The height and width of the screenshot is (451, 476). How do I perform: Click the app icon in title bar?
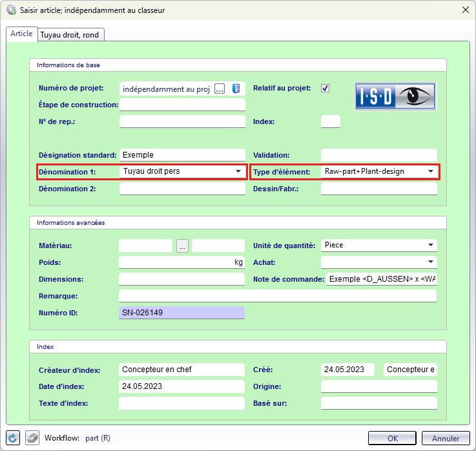pyautogui.click(x=11, y=10)
